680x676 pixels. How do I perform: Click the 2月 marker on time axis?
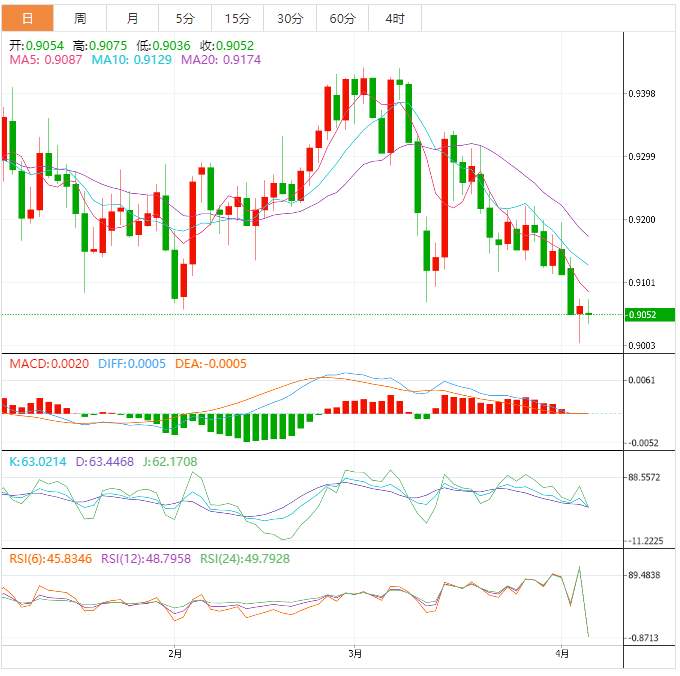tap(175, 654)
